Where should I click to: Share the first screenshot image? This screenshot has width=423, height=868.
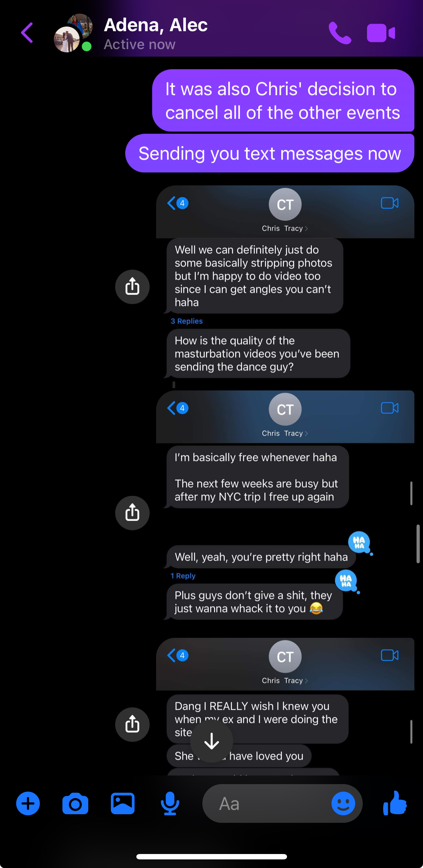pos(132,287)
